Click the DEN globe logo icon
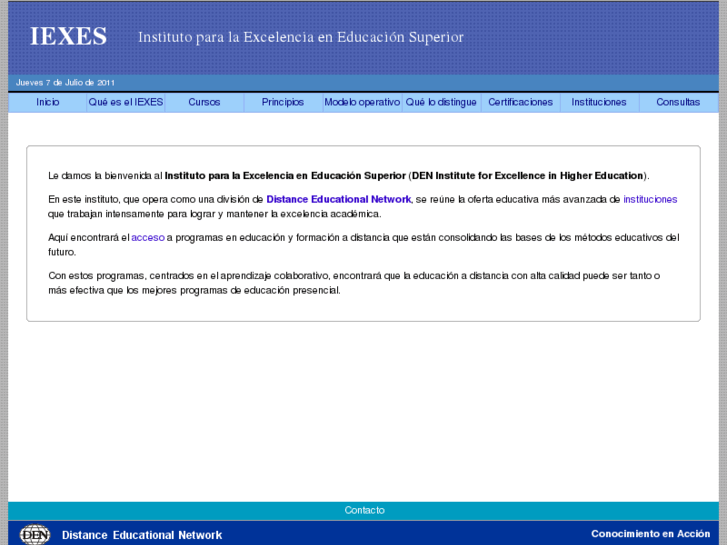727x545 pixels. click(x=35, y=534)
